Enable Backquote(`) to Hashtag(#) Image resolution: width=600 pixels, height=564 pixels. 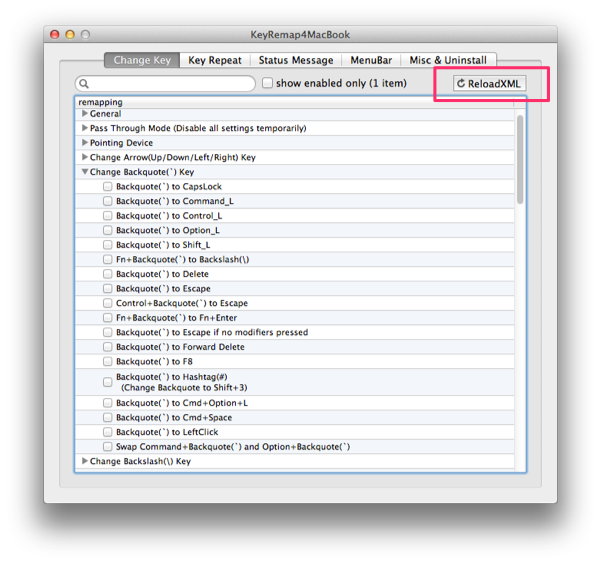(x=108, y=382)
